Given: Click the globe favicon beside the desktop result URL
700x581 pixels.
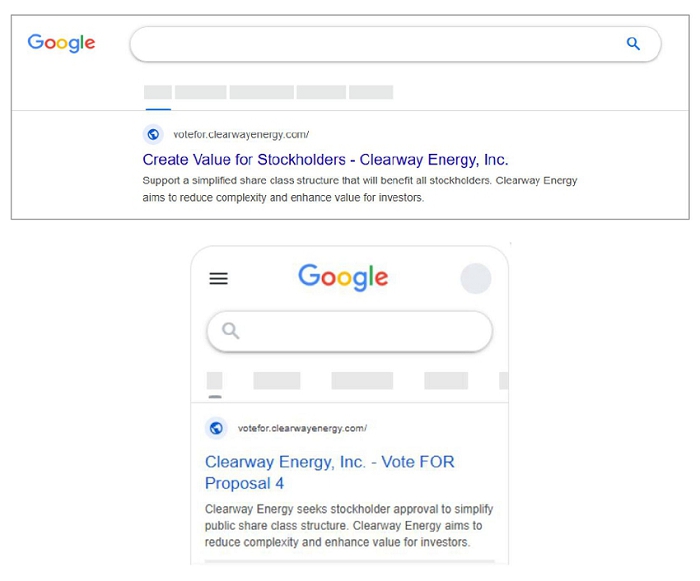Looking at the screenshot, I should tap(153, 135).
